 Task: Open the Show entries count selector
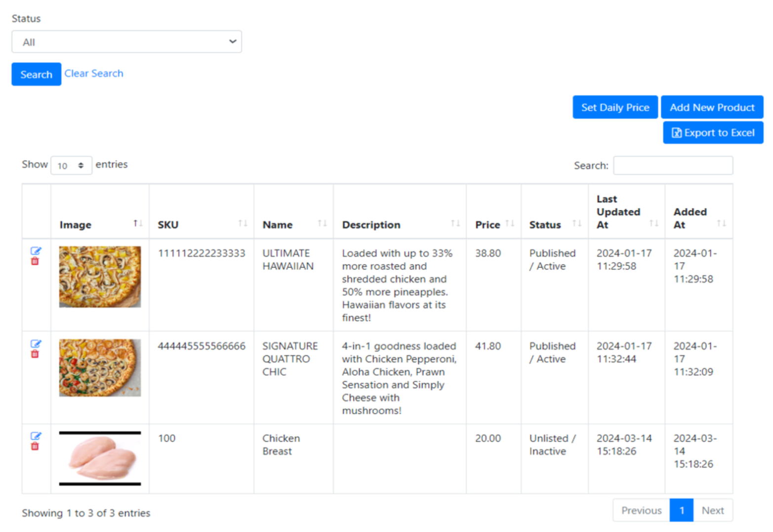click(x=71, y=165)
